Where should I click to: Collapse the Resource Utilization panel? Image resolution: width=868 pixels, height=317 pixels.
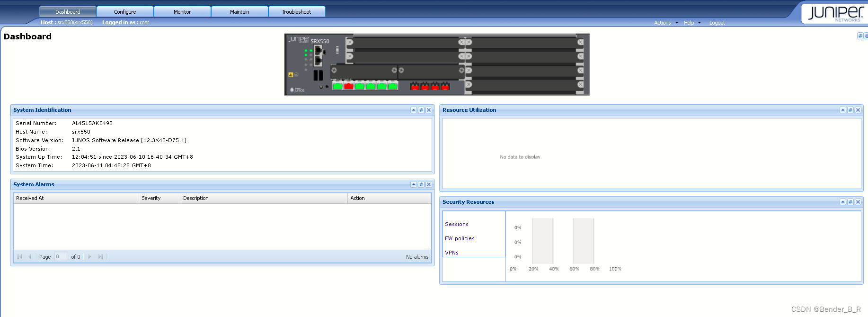click(843, 110)
